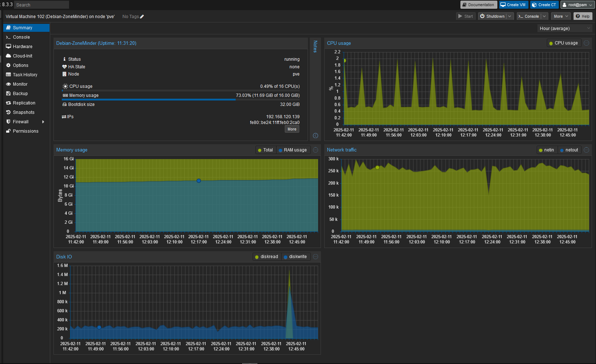Click the Disk IO chart undo-zoom icon
The image size is (596, 364).
coord(316,257)
